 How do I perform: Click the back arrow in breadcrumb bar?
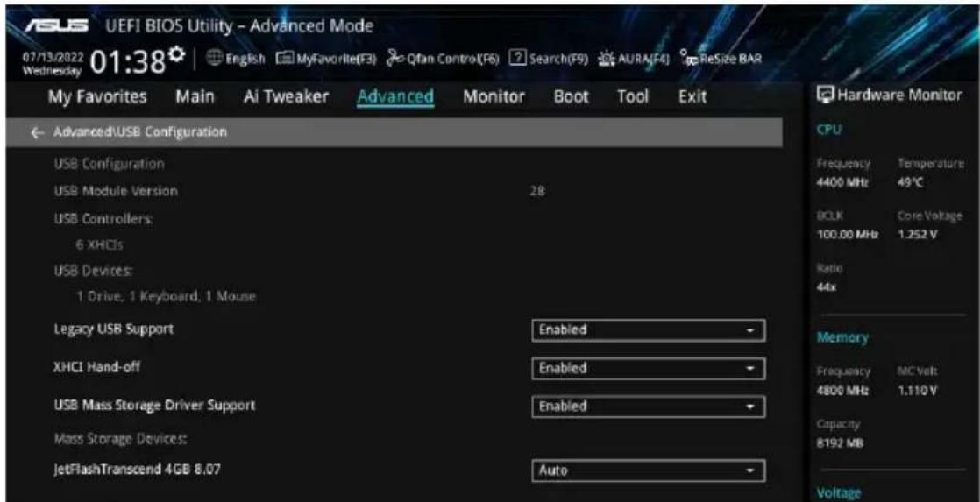pos(38,132)
